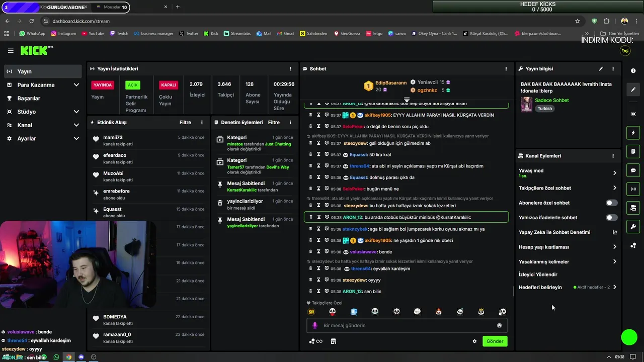Toggle the chat bubble widget icon
The width and height of the screenshot is (644, 362).
pos(633,170)
